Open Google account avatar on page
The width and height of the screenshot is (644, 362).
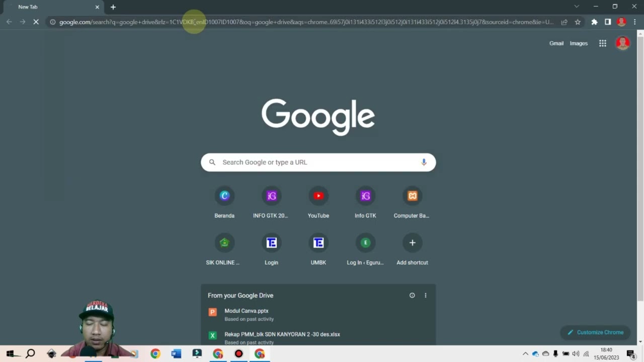tap(623, 43)
